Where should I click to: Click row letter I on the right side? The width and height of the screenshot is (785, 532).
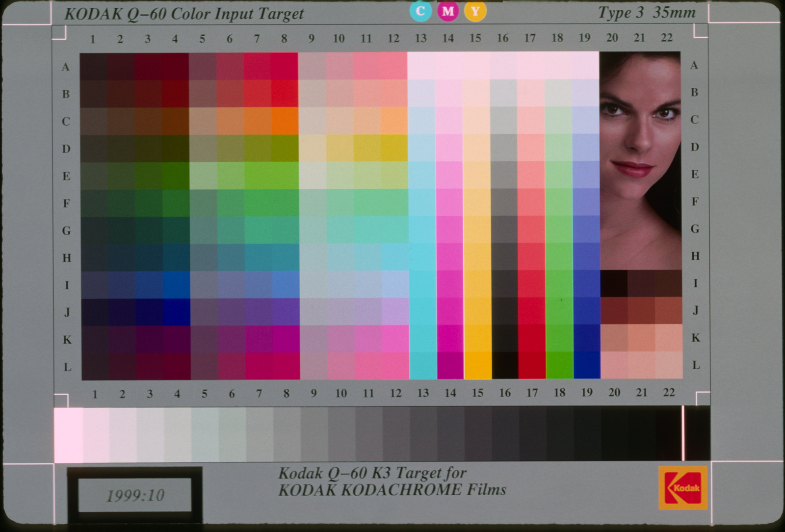[x=696, y=283]
